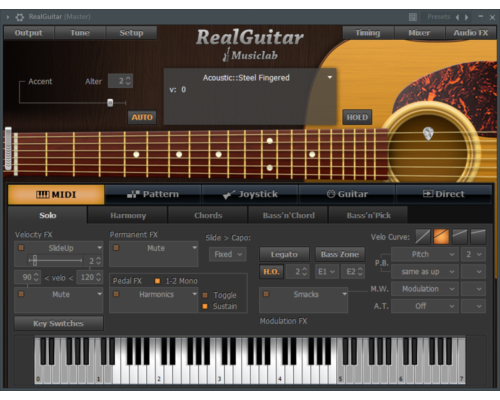Screen dimensions: 500x400
Task: Adjust the SlideUp Velocity FX slider
Action: (34, 260)
